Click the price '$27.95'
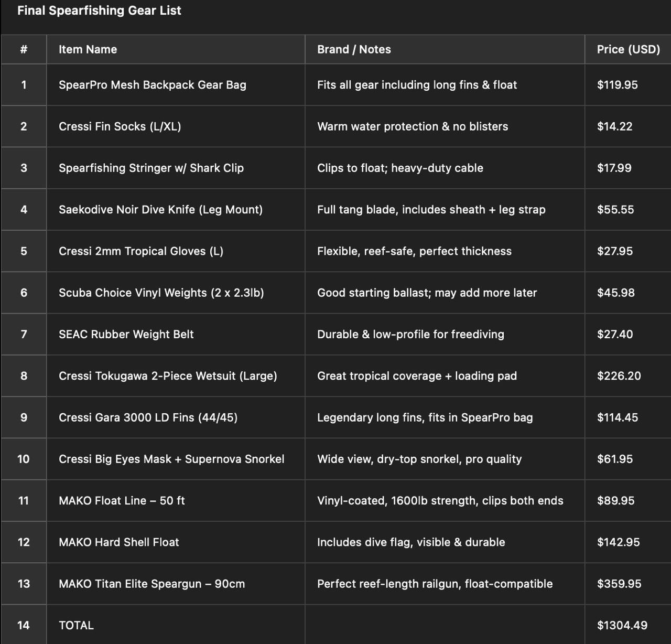 [x=615, y=251]
